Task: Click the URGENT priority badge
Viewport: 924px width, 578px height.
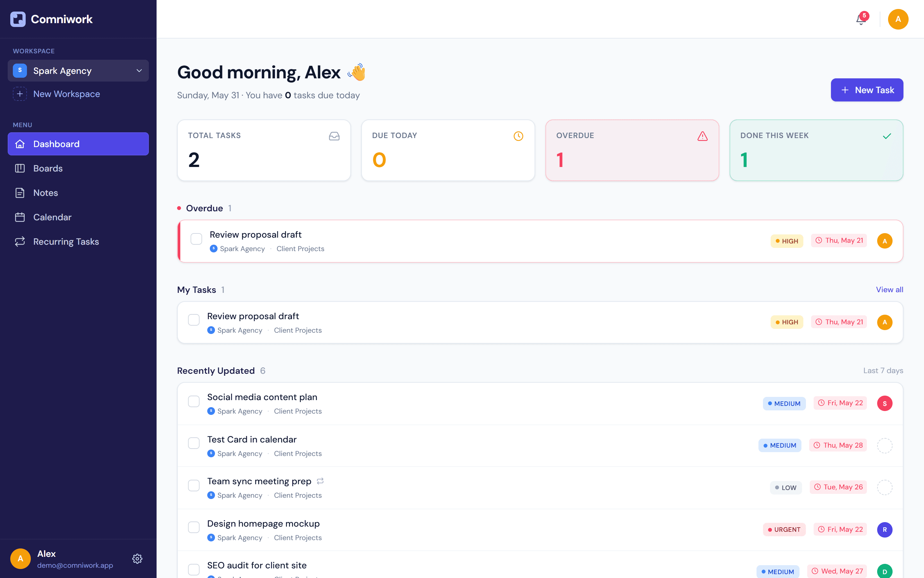Action: click(x=784, y=530)
